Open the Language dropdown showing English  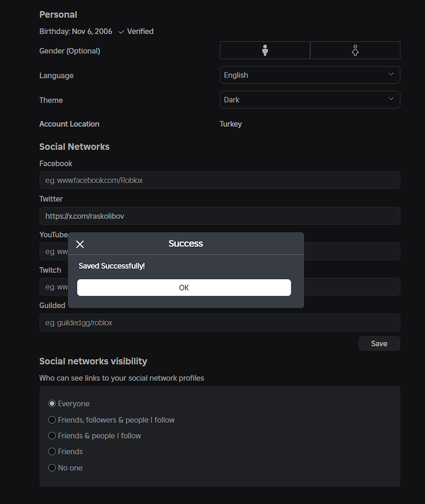[310, 75]
